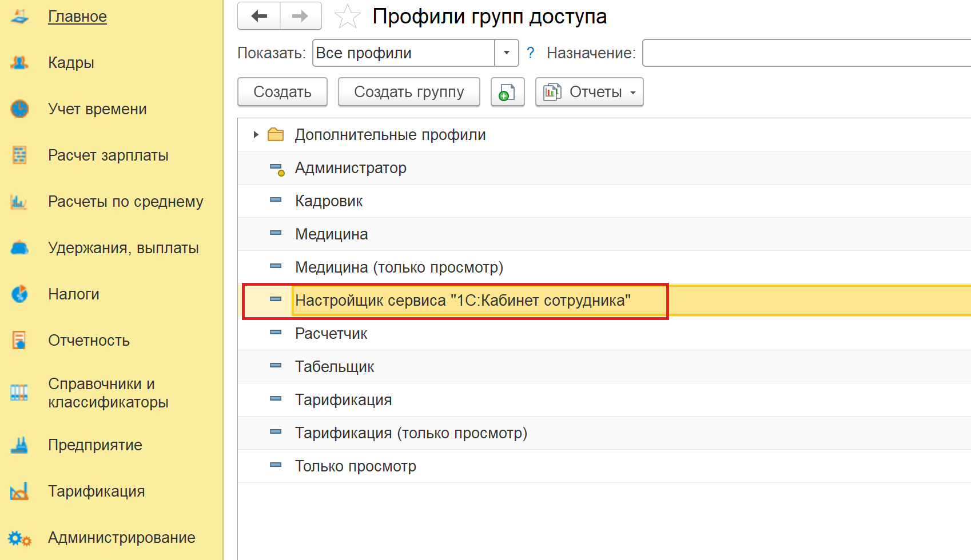Open the Налоги section
The height and width of the screenshot is (560, 971).
[74, 294]
